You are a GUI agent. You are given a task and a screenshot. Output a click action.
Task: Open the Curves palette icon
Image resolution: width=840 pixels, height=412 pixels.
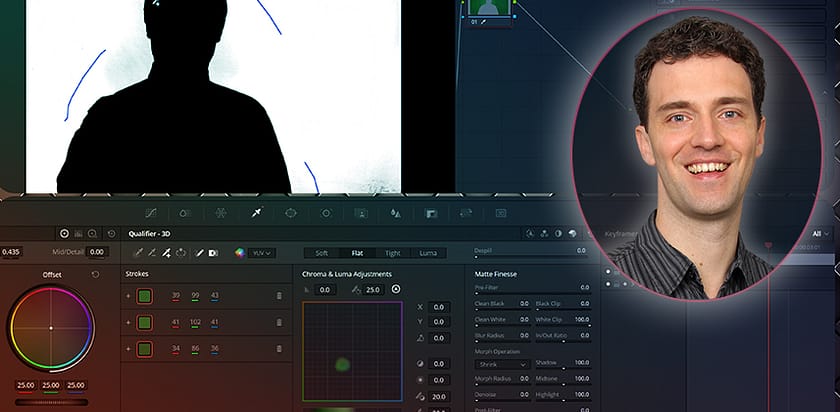click(x=151, y=213)
